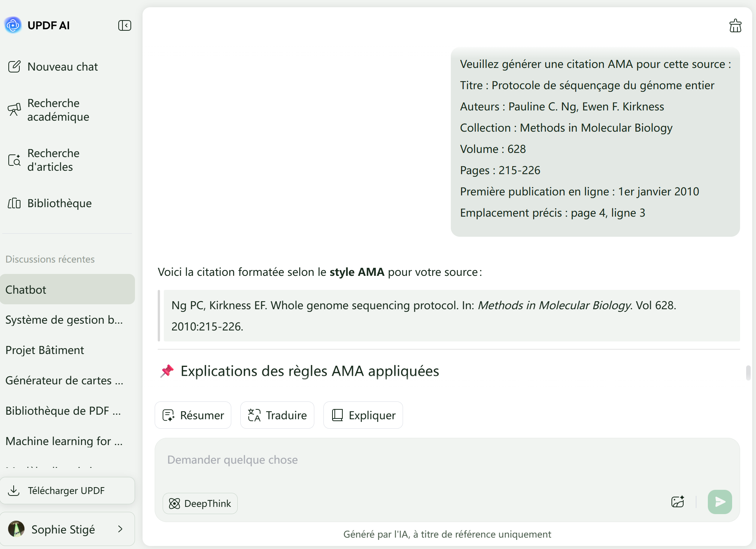Image resolution: width=756 pixels, height=549 pixels.
Task: Open the Projet Bâtiment discussion
Action: 45,350
